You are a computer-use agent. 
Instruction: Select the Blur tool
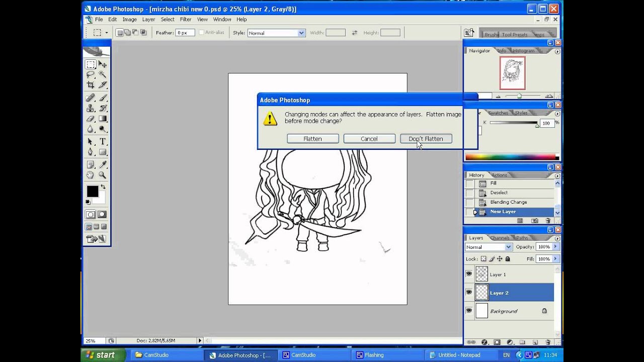pyautogui.click(x=91, y=129)
